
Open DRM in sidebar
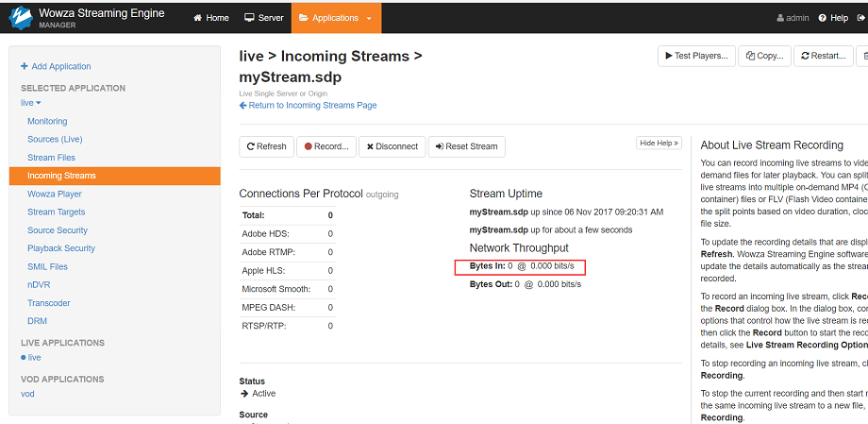pyautogui.click(x=37, y=321)
